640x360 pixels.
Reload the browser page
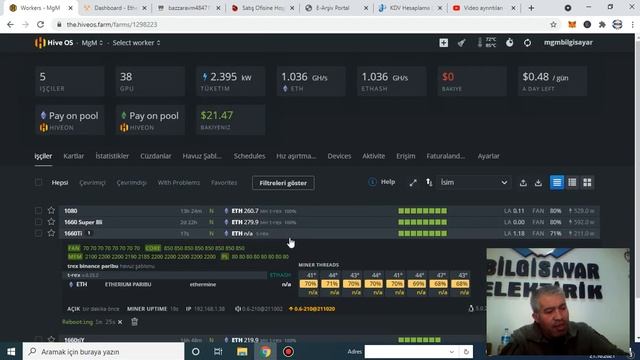(x=40, y=24)
